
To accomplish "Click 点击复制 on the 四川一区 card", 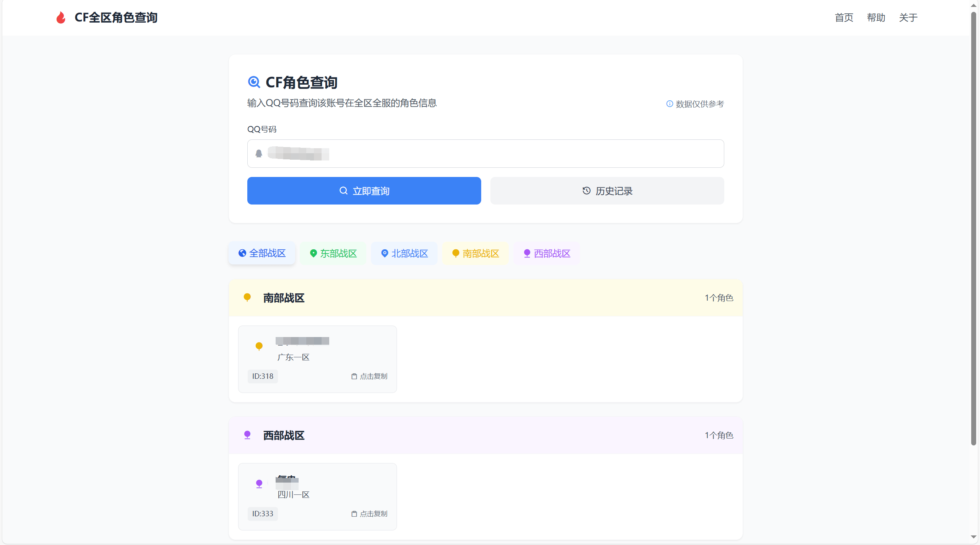I will 369,514.
